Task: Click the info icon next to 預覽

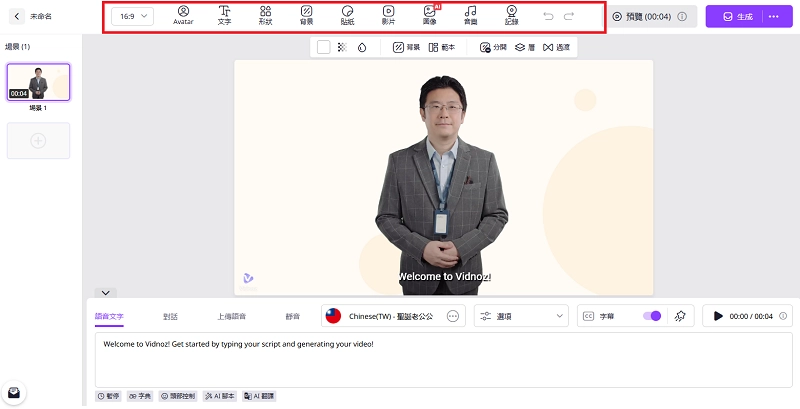Action: point(682,16)
